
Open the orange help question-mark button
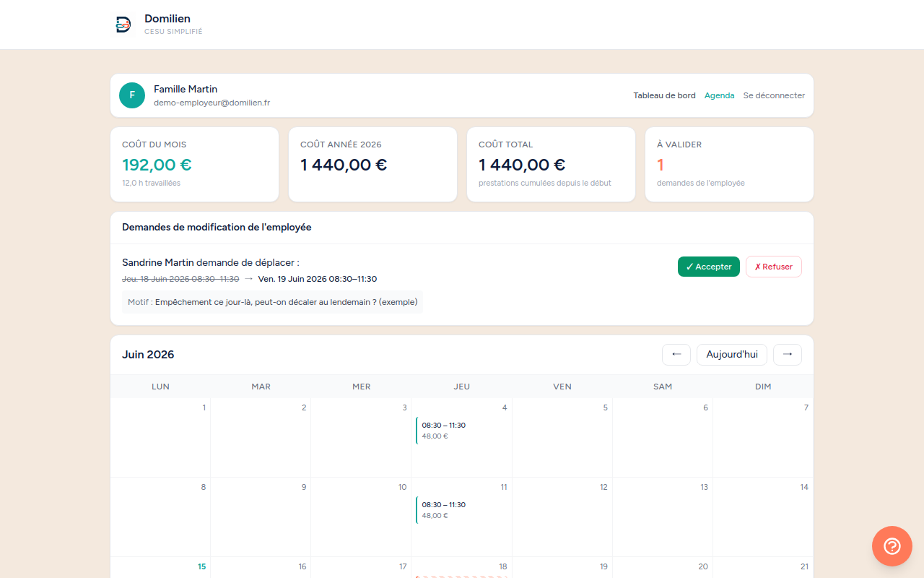pyautogui.click(x=892, y=546)
